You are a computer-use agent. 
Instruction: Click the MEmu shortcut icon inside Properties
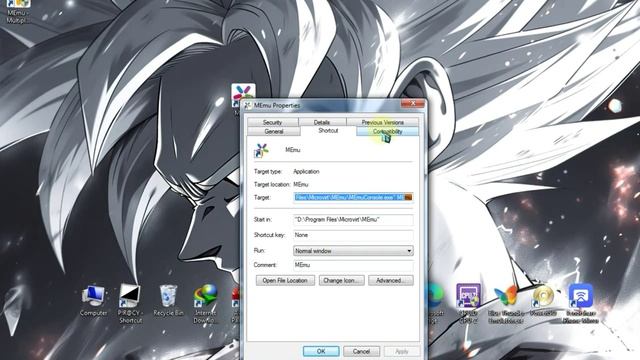tap(261, 151)
